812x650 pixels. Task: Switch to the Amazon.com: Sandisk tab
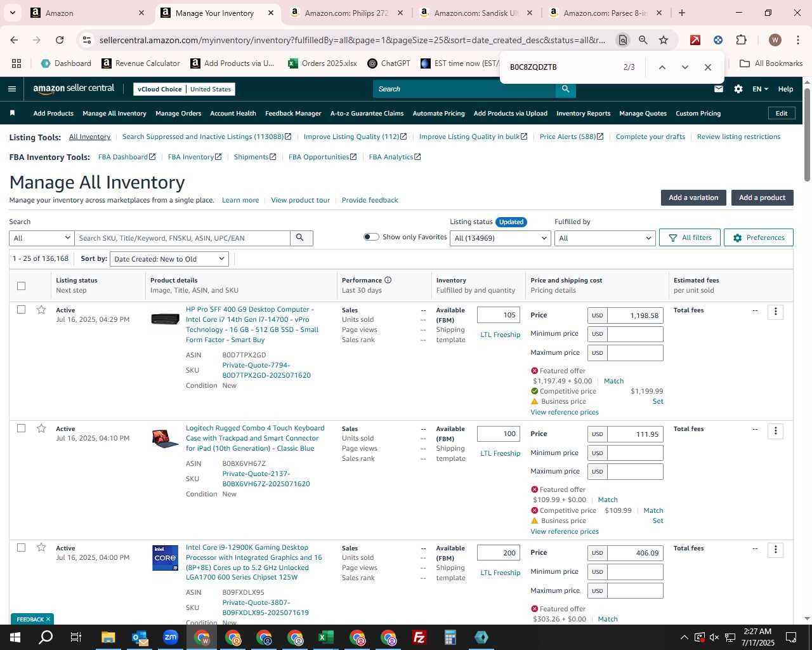click(x=476, y=13)
